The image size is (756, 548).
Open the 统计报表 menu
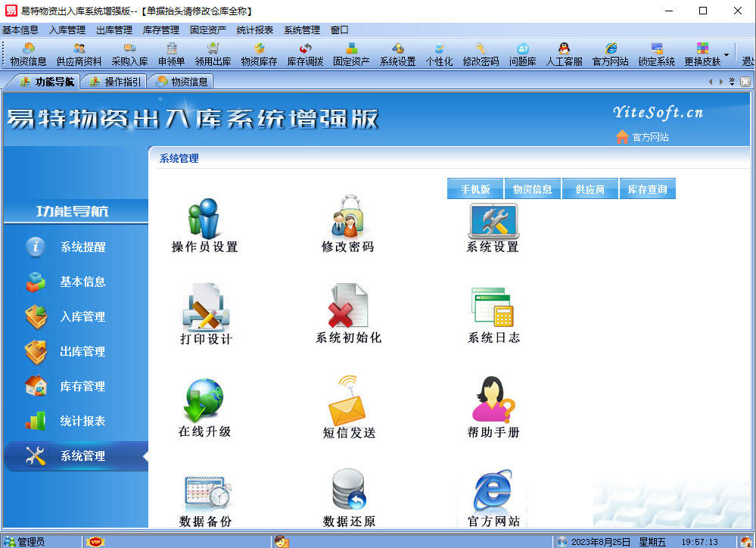[255, 30]
